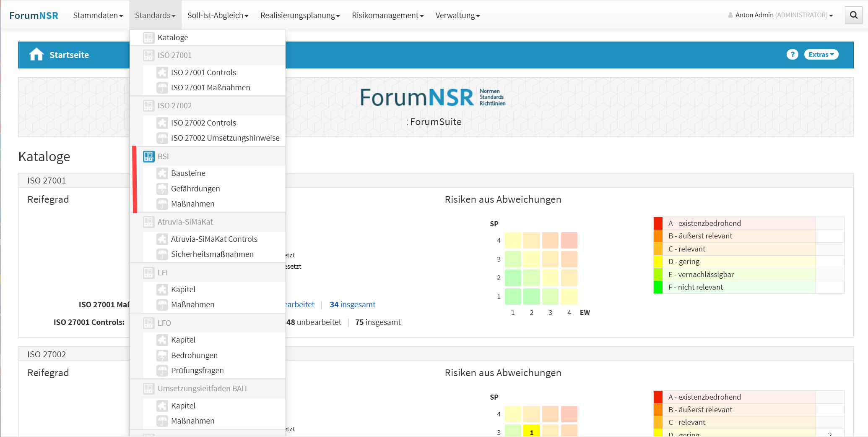Image resolution: width=868 pixels, height=437 pixels.
Task: Click the puzzle icon beside Bausteine
Action: pyautogui.click(x=162, y=173)
